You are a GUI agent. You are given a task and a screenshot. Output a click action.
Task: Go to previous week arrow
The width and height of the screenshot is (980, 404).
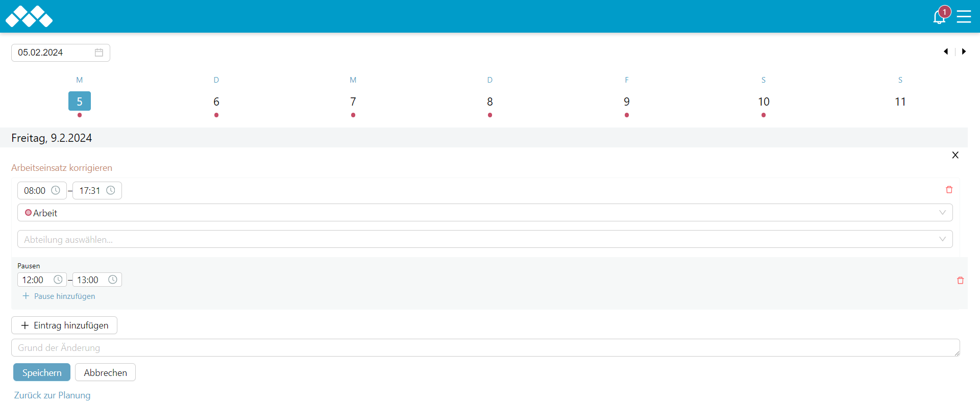946,52
